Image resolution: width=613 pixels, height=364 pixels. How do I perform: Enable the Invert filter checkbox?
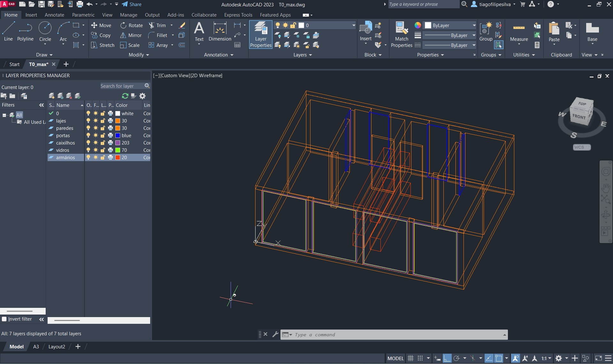(x=4, y=319)
